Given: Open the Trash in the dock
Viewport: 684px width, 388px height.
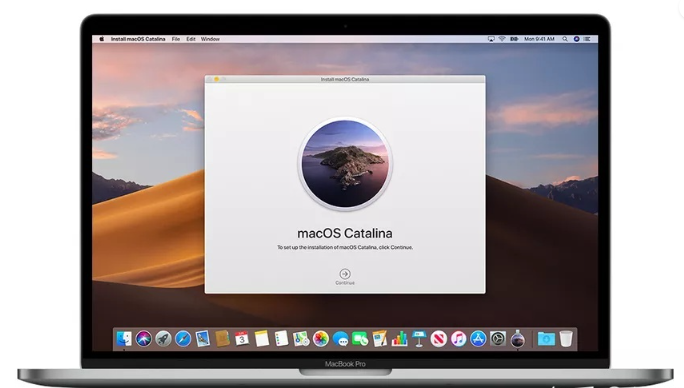Looking at the screenshot, I should pyautogui.click(x=566, y=339).
